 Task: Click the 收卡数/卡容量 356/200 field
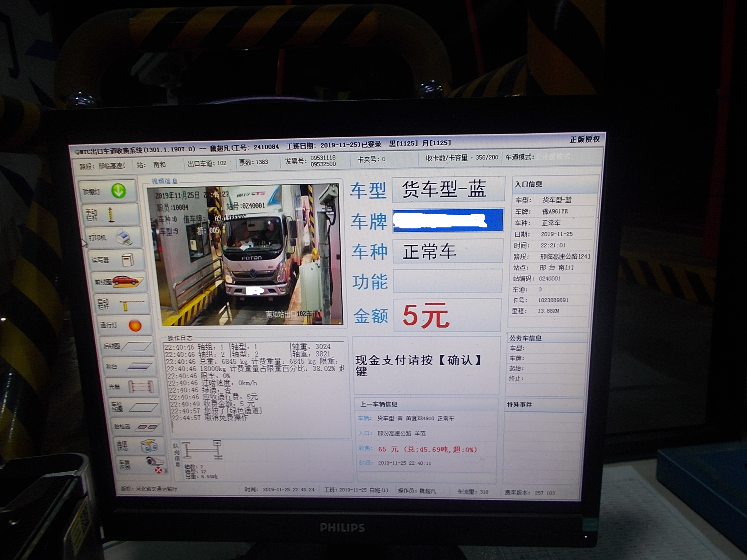462,158
